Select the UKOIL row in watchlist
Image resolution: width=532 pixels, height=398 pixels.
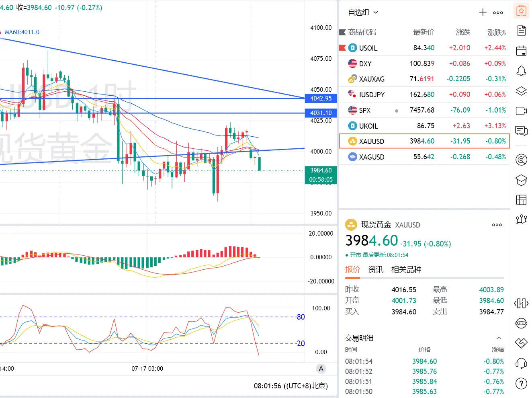[424, 126]
